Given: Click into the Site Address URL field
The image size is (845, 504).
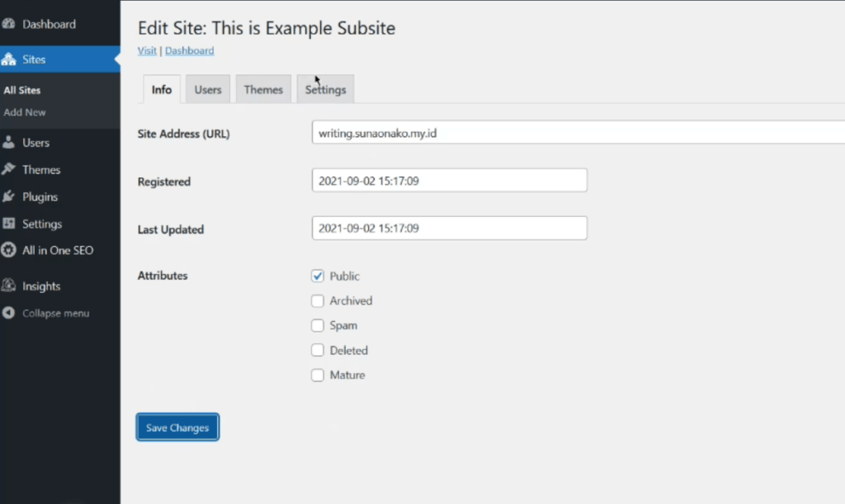Looking at the screenshot, I should [x=578, y=132].
